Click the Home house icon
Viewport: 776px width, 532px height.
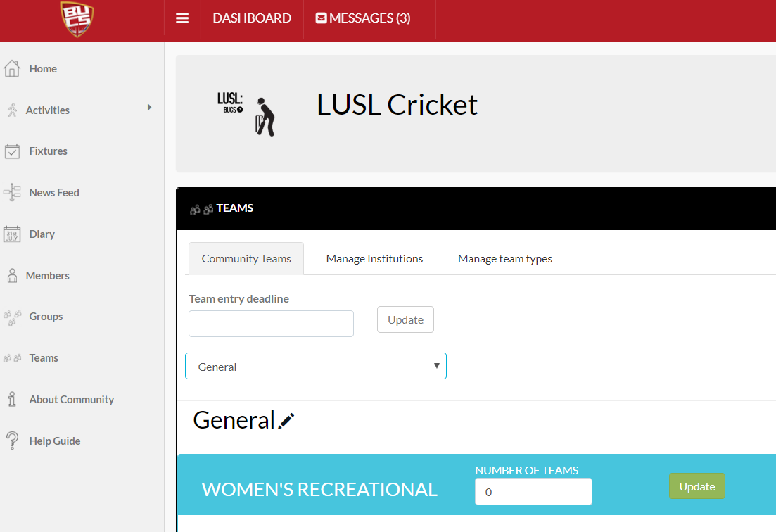pyautogui.click(x=12, y=68)
